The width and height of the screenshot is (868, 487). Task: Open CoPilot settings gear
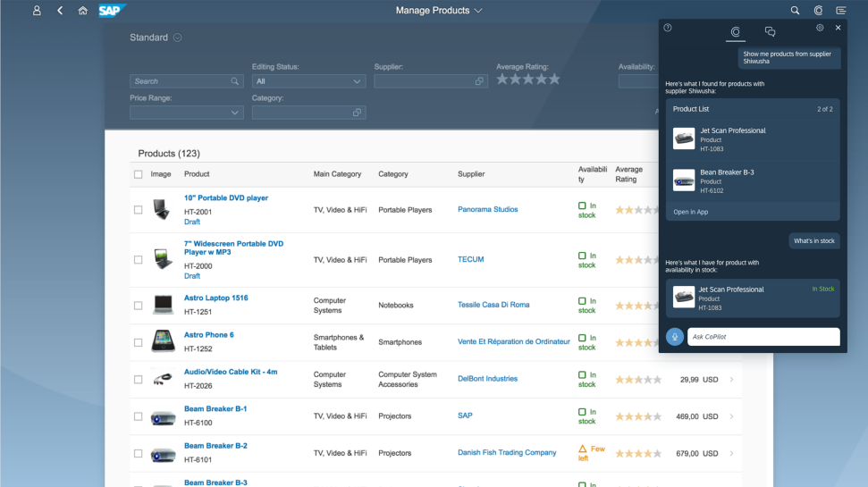[820, 28]
